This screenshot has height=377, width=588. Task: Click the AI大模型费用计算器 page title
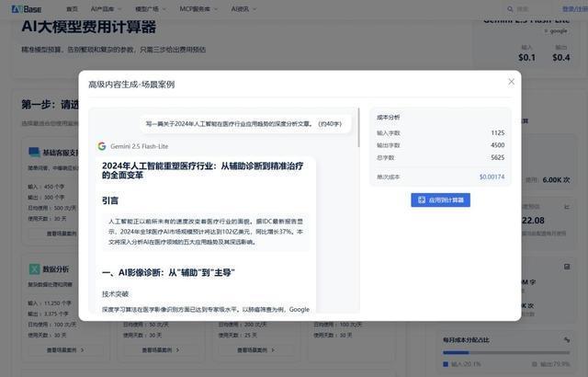click(88, 27)
